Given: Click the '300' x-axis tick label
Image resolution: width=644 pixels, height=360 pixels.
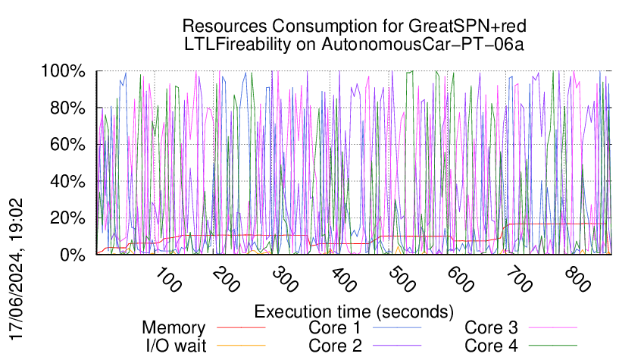Looking at the screenshot, I should (x=285, y=280).
